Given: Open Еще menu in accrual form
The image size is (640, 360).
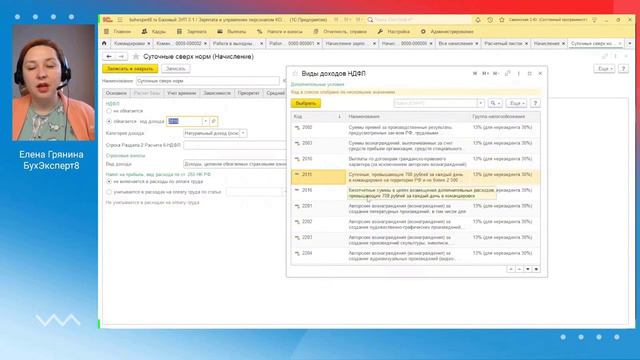Looking at the screenshot, I should tap(604, 69).
